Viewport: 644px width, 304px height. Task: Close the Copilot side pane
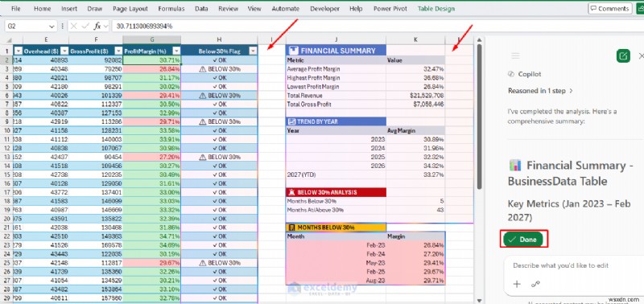pos(641,55)
